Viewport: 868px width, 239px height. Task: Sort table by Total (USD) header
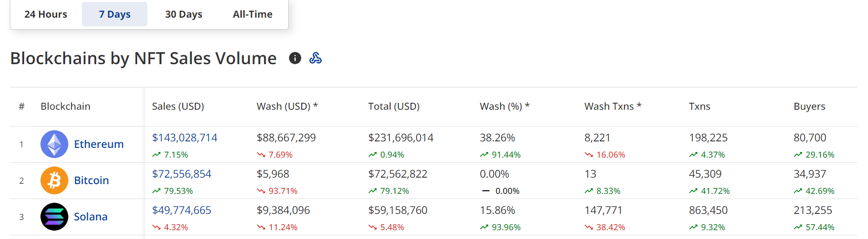[x=394, y=106]
